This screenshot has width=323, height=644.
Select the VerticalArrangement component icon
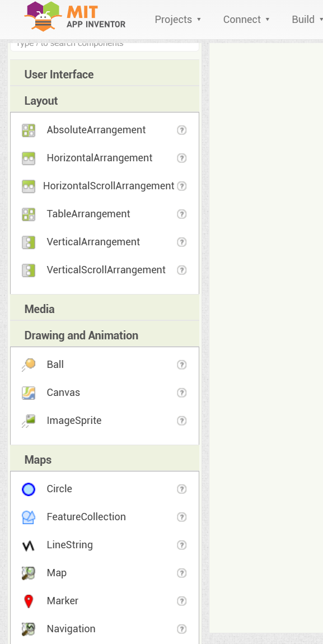click(29, 242)
